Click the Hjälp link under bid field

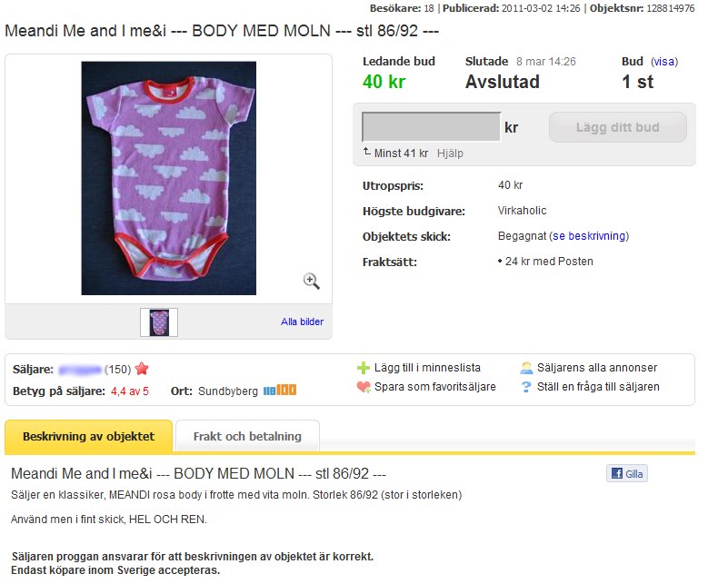pyautogui.click(x=450, y=153)
